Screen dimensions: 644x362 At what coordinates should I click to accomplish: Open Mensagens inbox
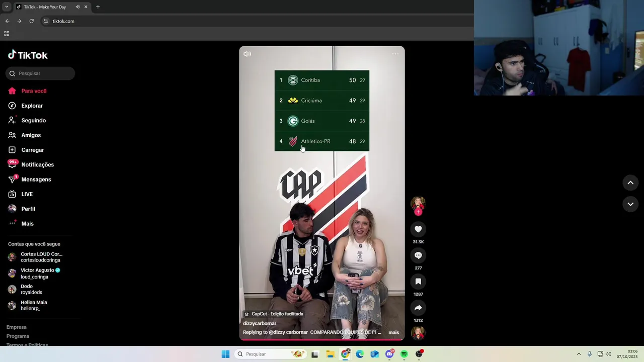pos(30,179)
